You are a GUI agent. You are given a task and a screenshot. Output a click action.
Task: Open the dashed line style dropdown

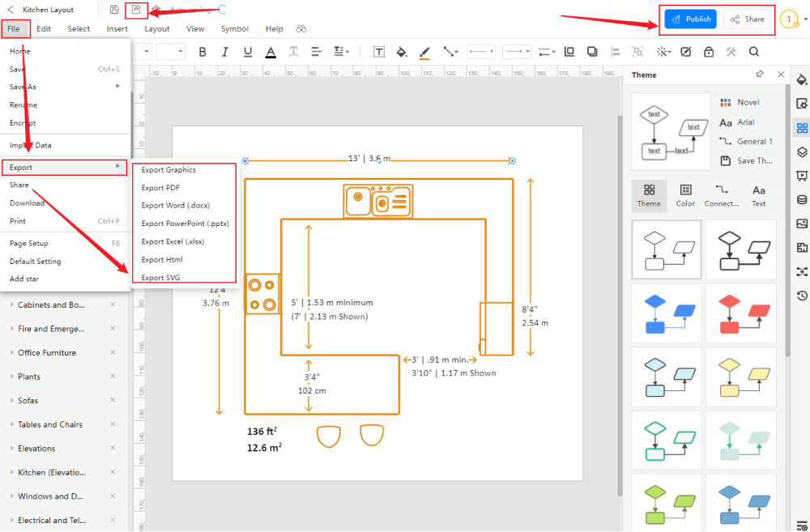pyautogui.click(x=544, y=51)
